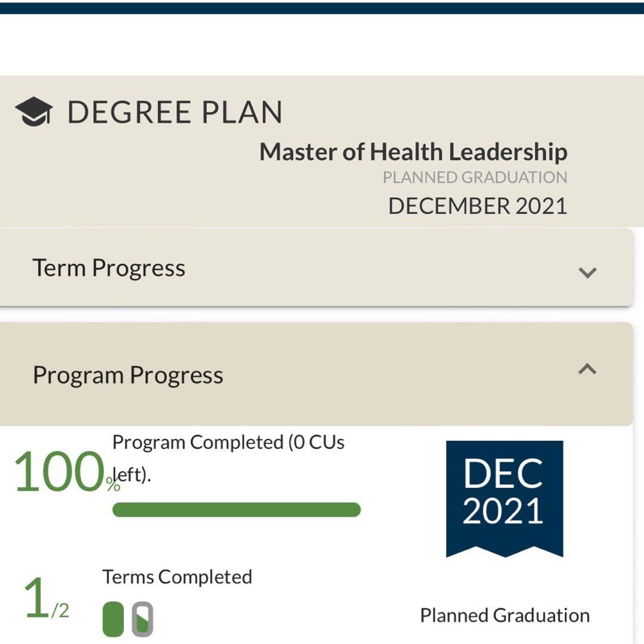The height and width of the screenshot is (644, 644).
Task: Collapse Program Progress using the up chevron
Action: (587, 370)
